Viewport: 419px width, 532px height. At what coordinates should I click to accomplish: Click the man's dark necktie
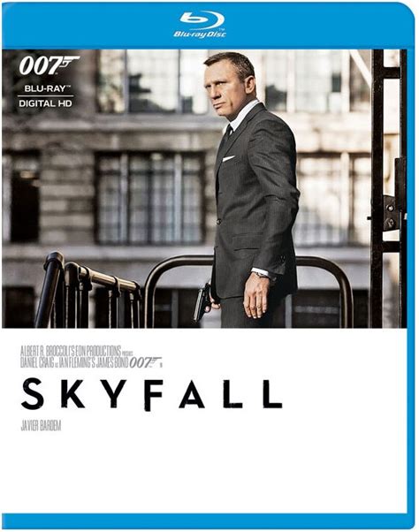point(227,133)
